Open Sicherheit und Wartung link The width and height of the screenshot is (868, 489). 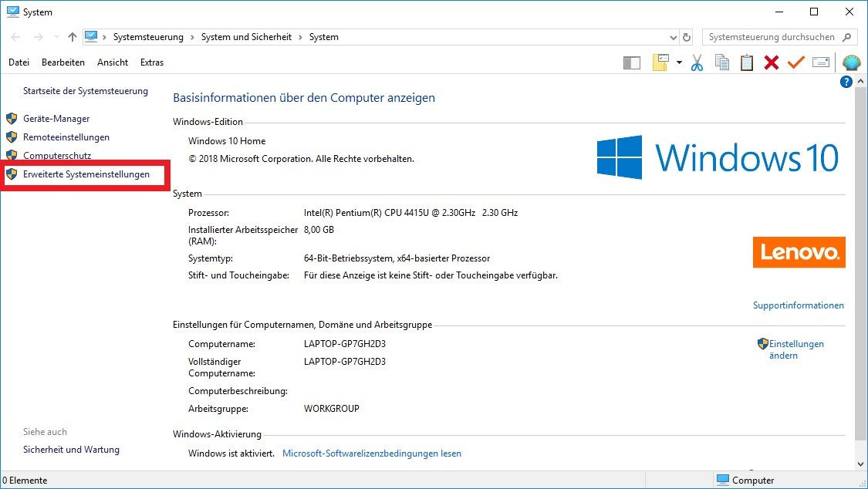point(72,450)
